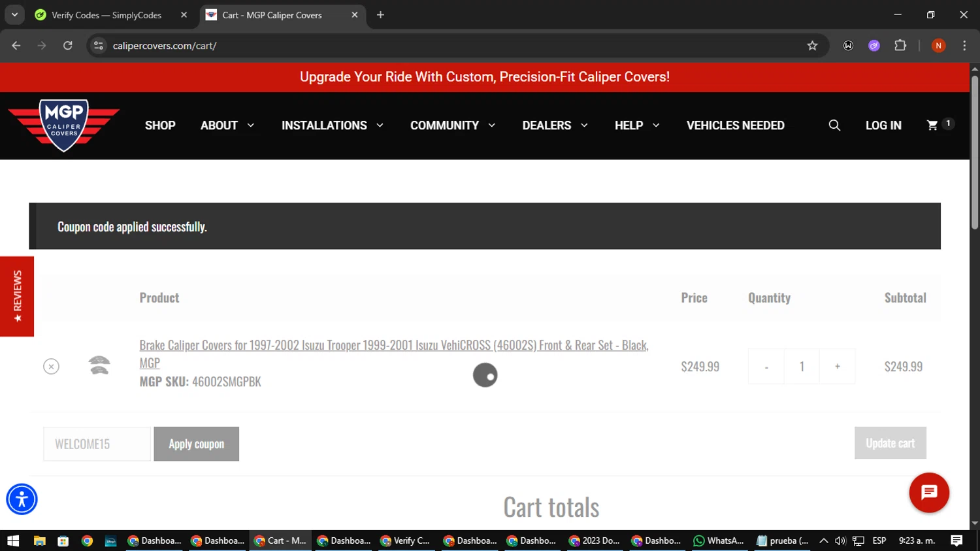Open File Explorer from the taskbar
The image size is (980, 551).
tap(40, 541)
